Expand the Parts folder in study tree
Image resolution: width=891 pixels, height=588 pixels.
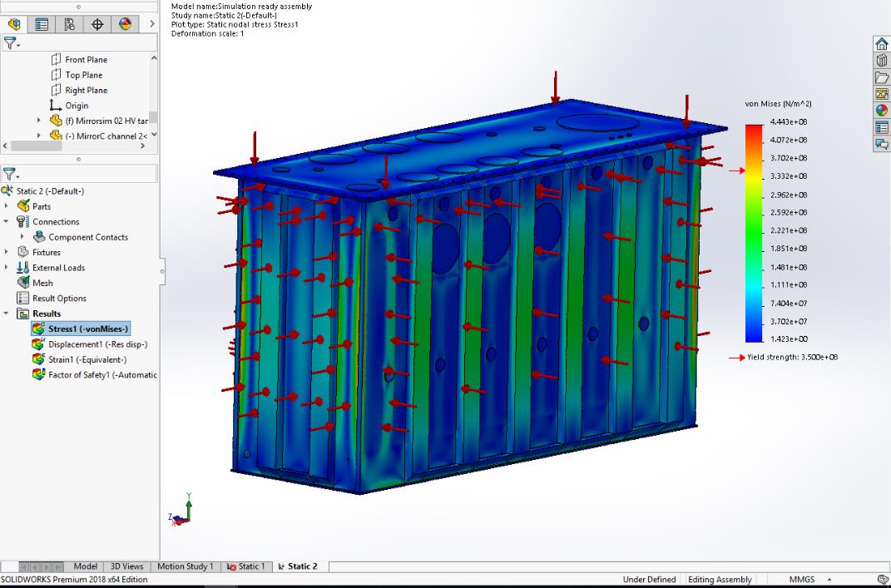(x=7, y=206)
